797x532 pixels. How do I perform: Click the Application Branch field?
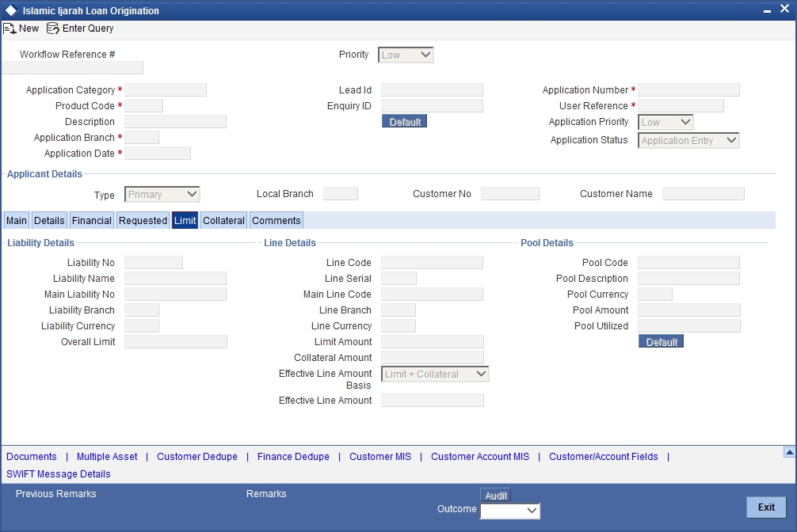142,137
